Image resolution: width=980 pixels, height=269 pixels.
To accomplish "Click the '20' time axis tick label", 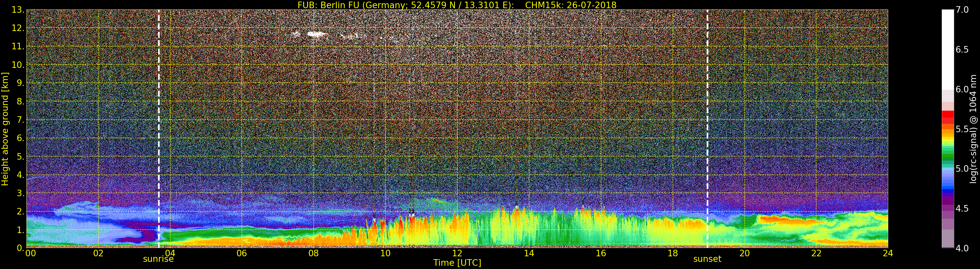I will pyautogui.click(x=745, y=253).
